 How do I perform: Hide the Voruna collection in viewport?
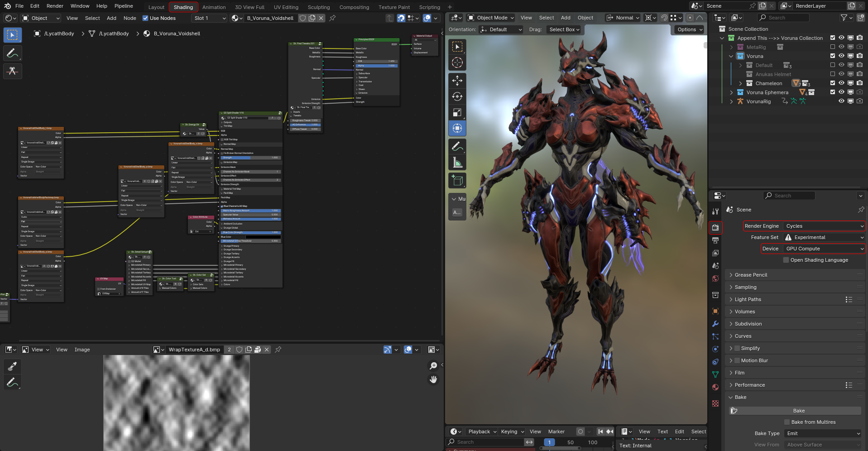click(841, 56)
